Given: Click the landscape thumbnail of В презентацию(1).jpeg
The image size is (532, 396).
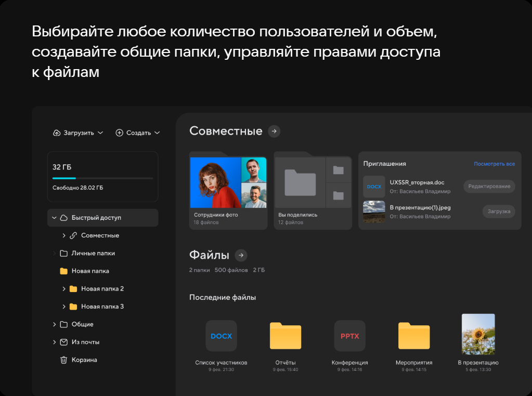Looking at the screenshot, I should pyautogui.click(x=374, y=212).
